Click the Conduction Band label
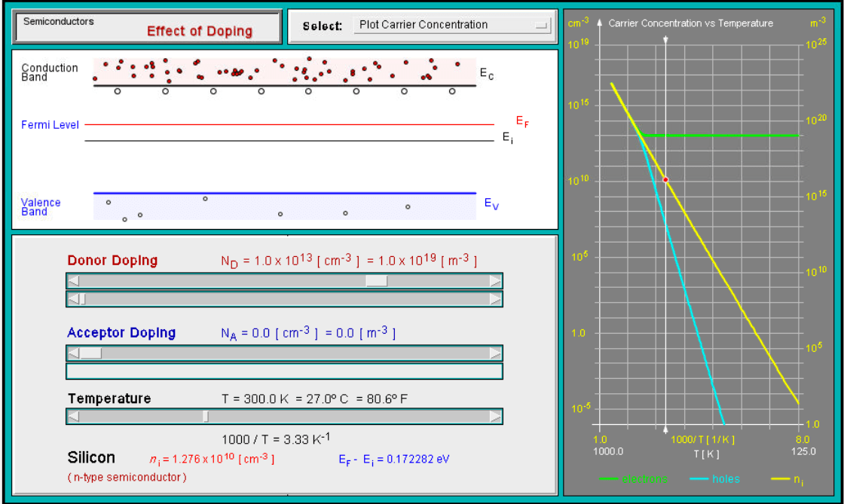The height and width of the screenshot is (504, 844). (49, 72)
